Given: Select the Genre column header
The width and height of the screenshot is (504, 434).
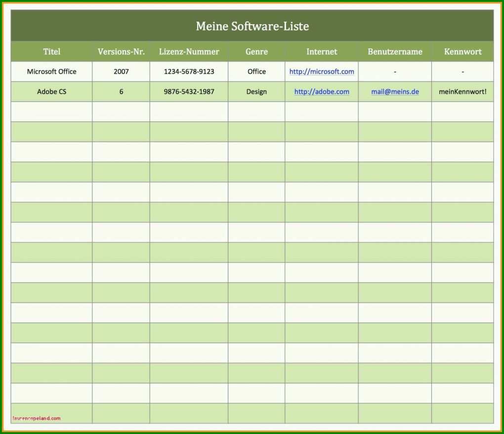Looking at the screenshot, I should pos(256,51).
